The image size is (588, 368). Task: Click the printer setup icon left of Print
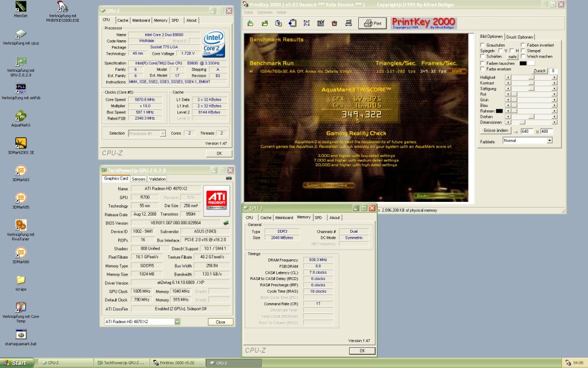point(349,23)
